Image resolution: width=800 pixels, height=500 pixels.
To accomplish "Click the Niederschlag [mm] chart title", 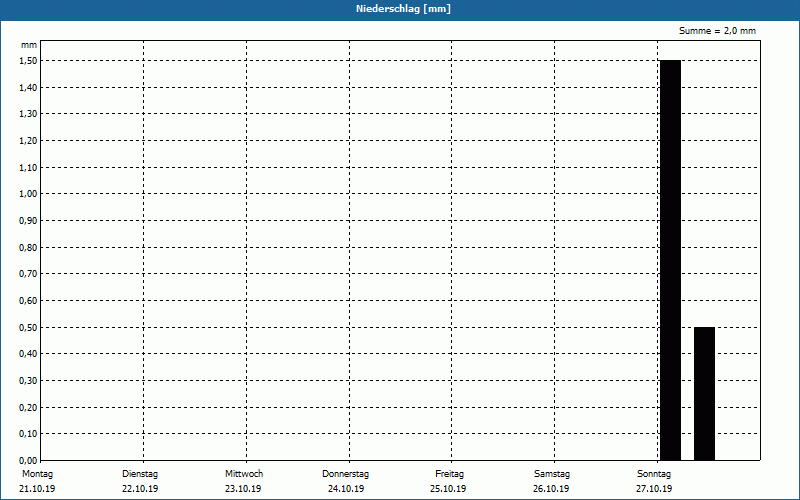I will point(403,9).
